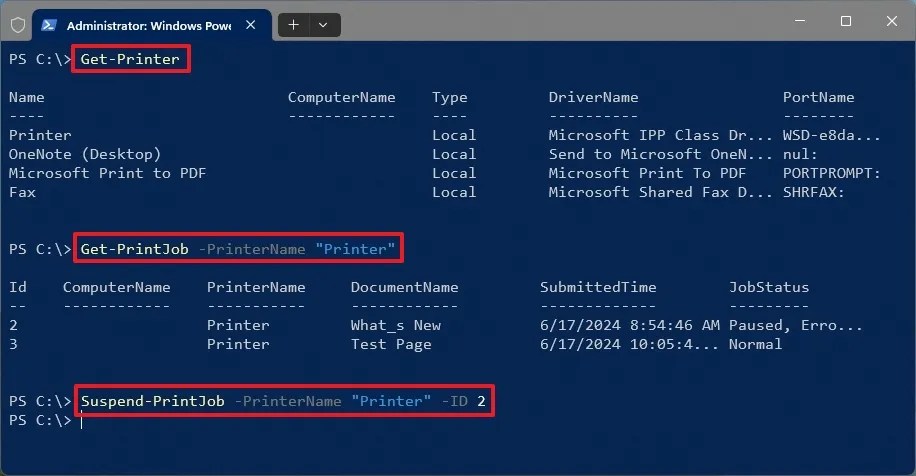Image resolution: width=916 pixels, height=476 pixels.
Task: Expand the new tab profile dropdown
Action: (x=323, y=25)
